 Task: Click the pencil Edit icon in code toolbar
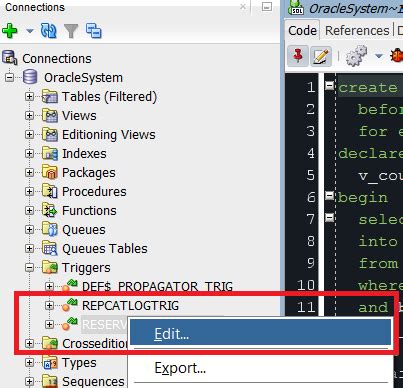click(320, 56)
